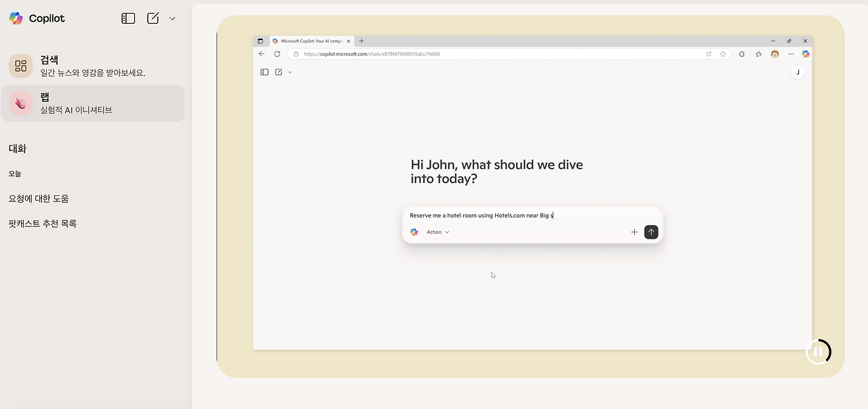Open the profile avatar in demo browser toolbar
This screenshot has height=409, width=868.
tap(774, 54)
